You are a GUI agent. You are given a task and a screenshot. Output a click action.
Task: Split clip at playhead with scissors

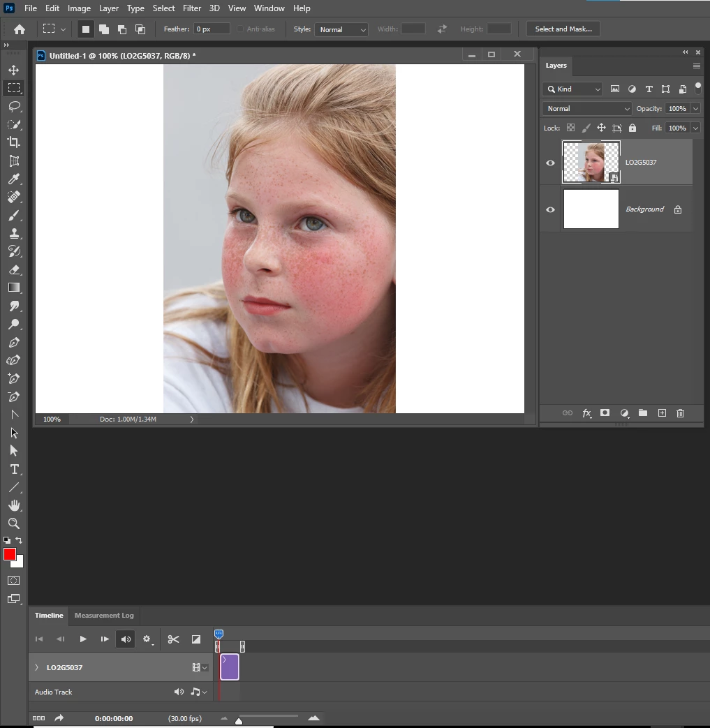coord(173,639)
